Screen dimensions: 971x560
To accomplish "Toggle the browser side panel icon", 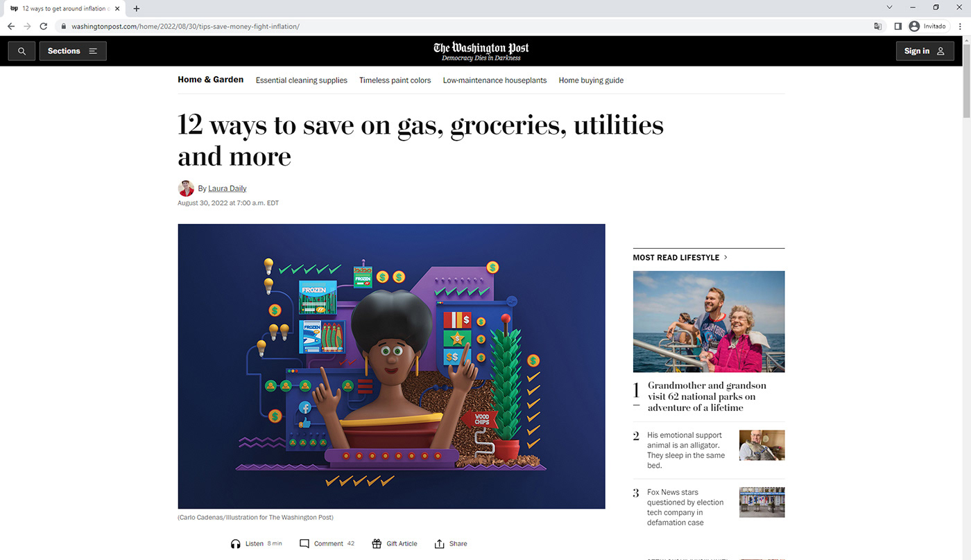I will (x=897, y=26).
